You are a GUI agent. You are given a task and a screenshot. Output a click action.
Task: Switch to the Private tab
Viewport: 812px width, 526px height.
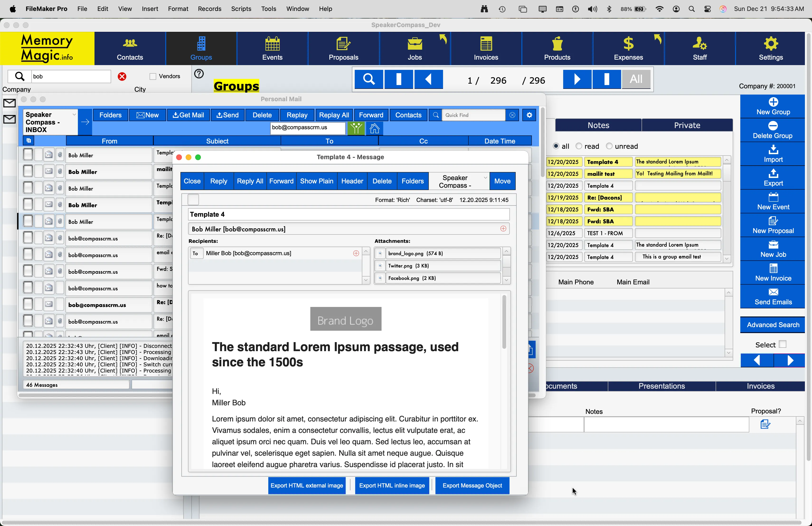point(687,125)
